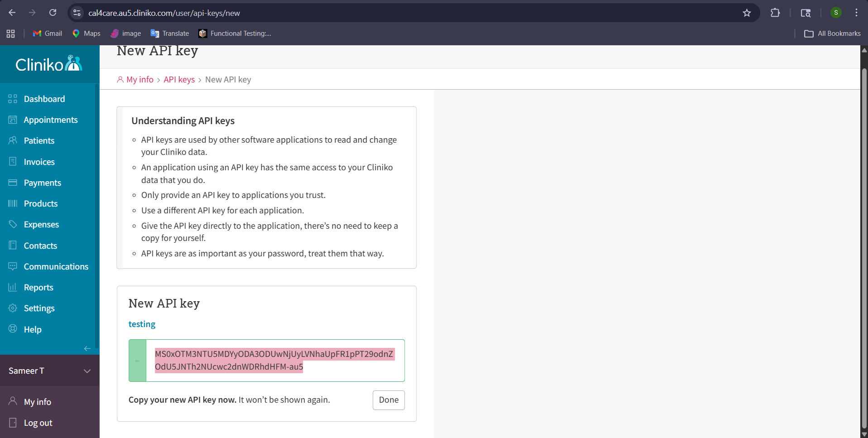This screenshot has height=438, width=868.
Task: Open API keys breadcrumb link
Action: click(x=179, y=79)
